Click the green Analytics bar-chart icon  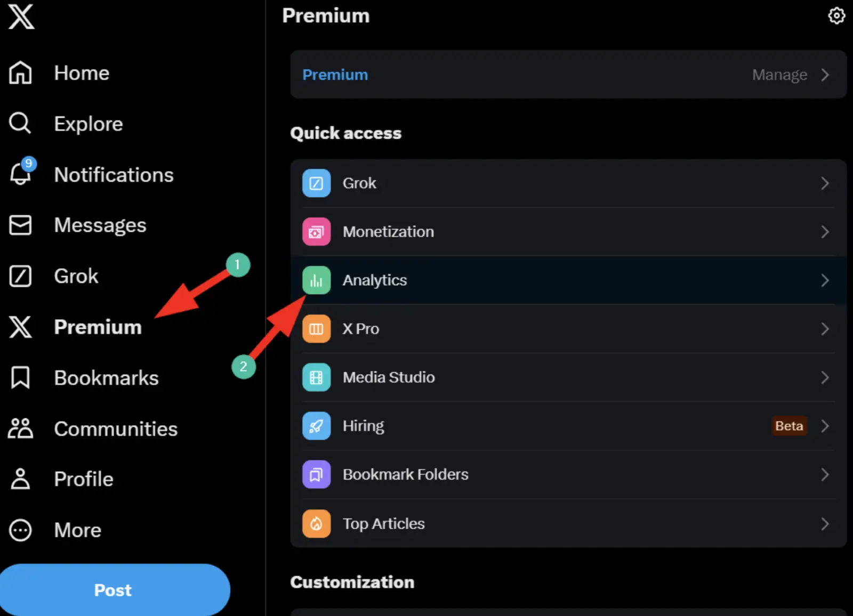(x=316, y=280)
